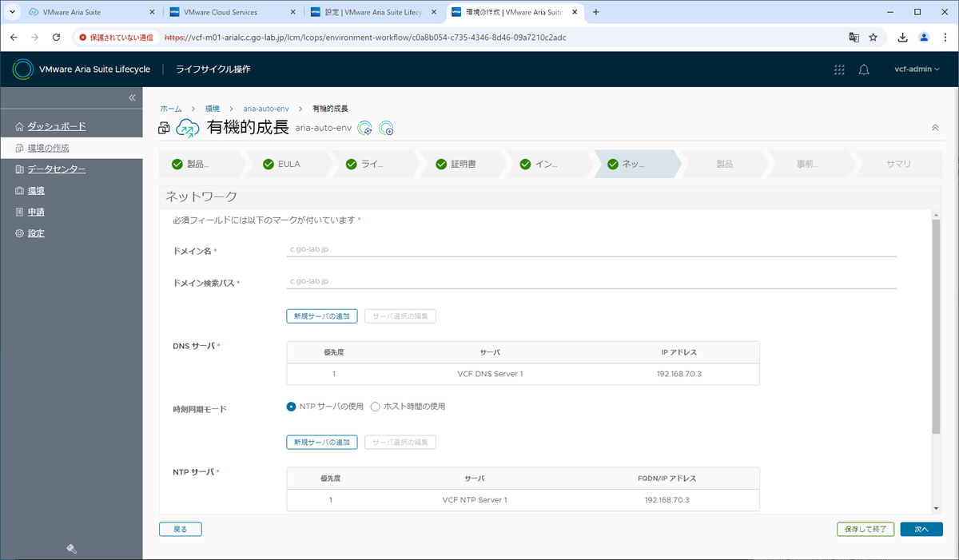The image size is (959, 560).
Task: Select ホスト時間の使用 radio button
Action: coord(375,407)
